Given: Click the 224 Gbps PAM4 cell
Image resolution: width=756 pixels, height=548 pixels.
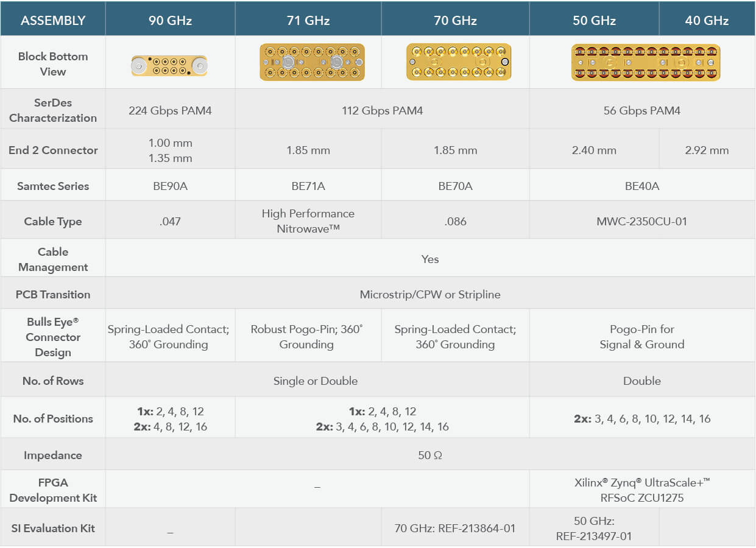Looking at the screenshot, I should (170, 111).
